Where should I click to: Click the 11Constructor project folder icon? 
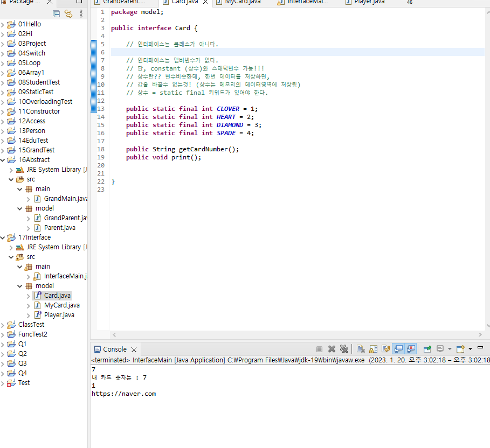tap(11, 111)
